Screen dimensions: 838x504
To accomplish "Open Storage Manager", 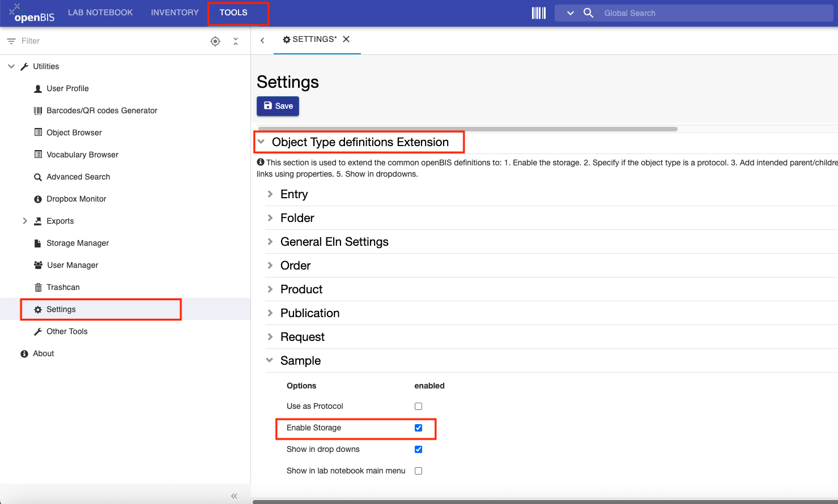I will 78,243.
